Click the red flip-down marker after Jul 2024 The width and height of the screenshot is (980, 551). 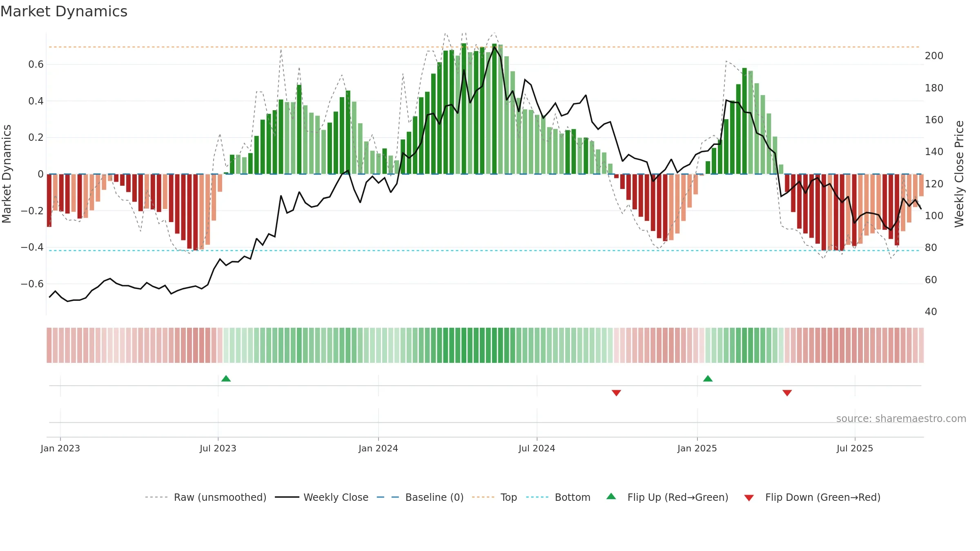(x=617, y=393)
